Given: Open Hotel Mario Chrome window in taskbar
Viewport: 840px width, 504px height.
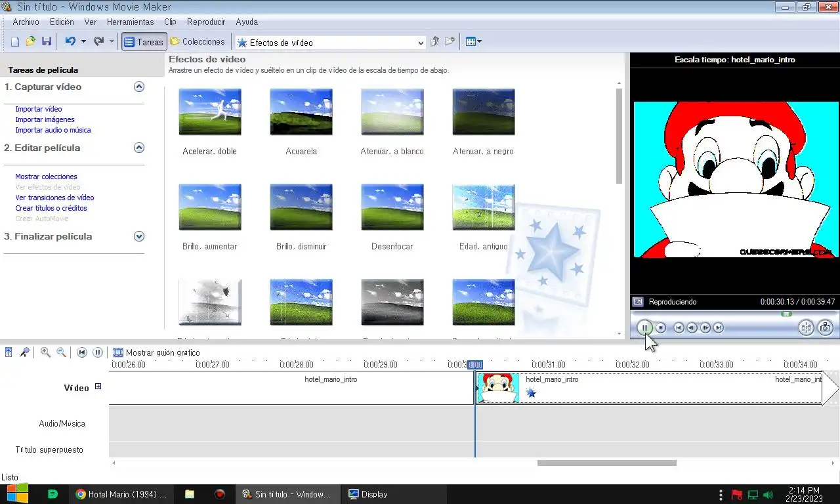Looking at the screenshot, I should tap(121, 494).
